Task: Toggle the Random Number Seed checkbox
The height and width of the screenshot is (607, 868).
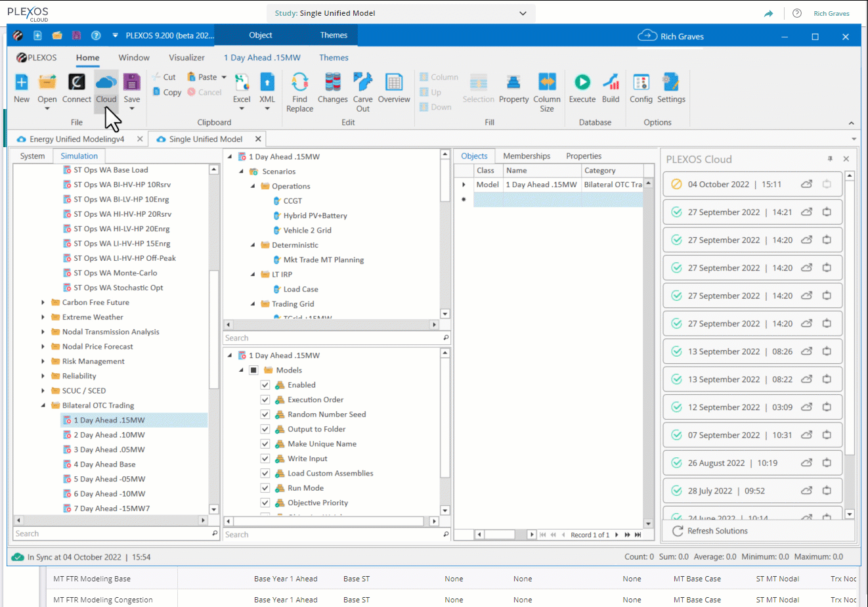Action: pyautogui.click(x=265, y=415)
